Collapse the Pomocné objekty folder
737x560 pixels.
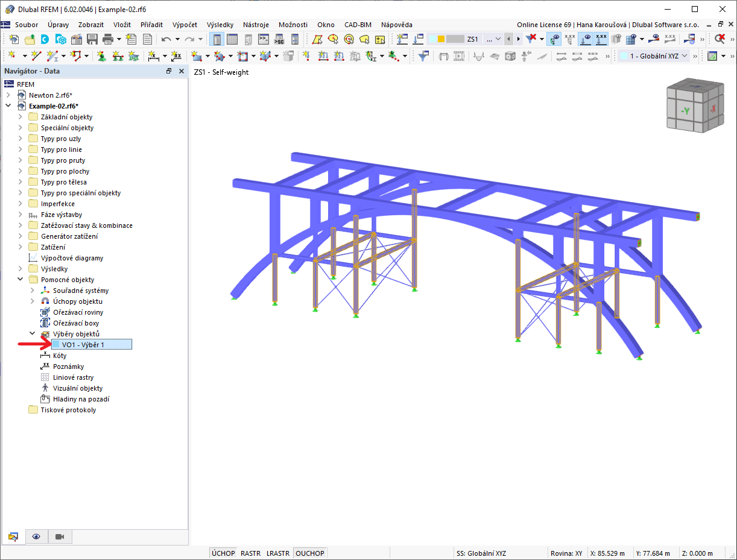click(21, 280)
